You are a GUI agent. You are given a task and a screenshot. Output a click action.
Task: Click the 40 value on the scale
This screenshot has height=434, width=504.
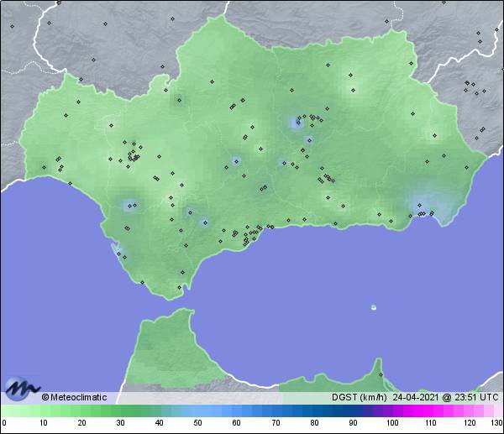159,423
